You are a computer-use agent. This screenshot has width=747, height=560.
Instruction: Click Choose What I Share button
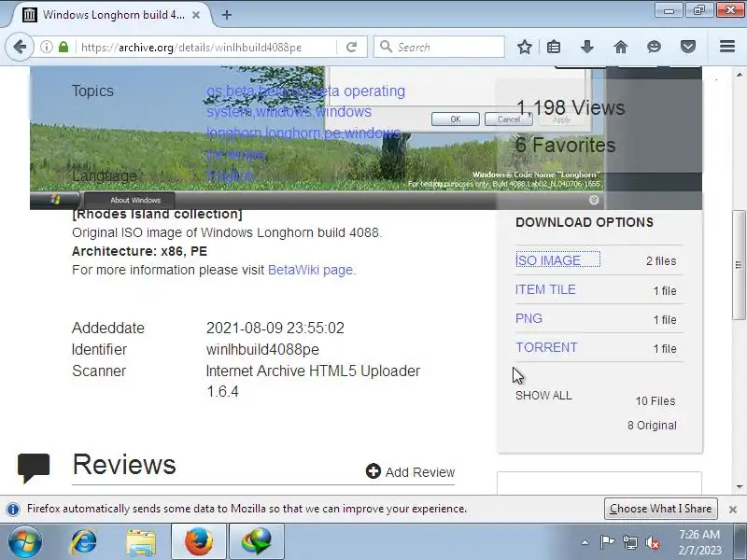point(660,509)
